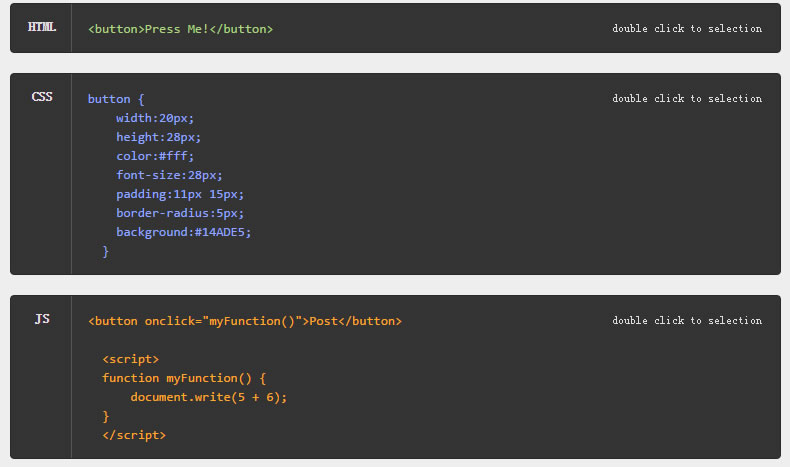The height and width of the screenshot is (467, 790).
Task: Click the <button>Press Me!</button> code line
Action: point(180,29)
